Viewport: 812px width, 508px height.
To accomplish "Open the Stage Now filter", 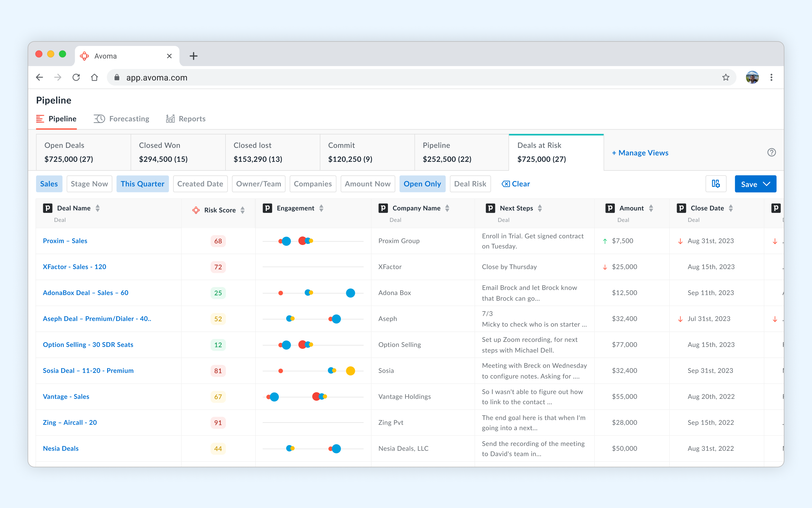I will tap(89, 184).
